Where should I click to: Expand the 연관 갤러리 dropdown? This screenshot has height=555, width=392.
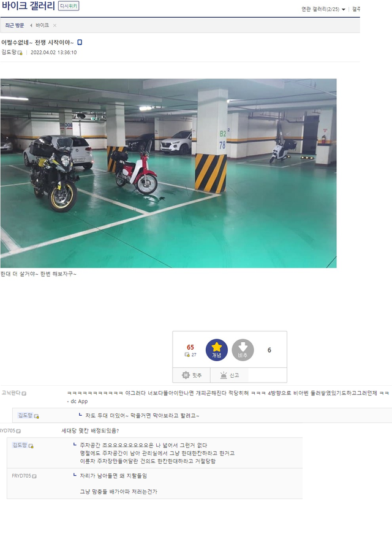pos(323,9)
